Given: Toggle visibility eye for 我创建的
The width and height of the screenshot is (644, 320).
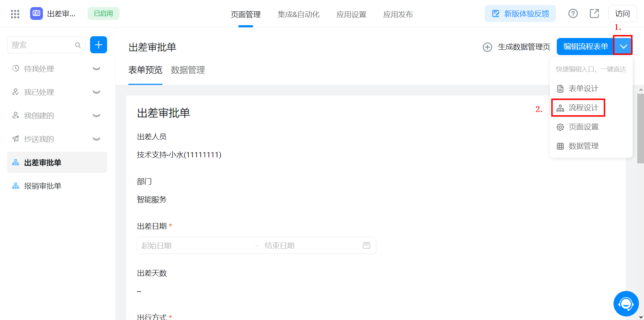Looking at the screenshot, I should point(96,115).
